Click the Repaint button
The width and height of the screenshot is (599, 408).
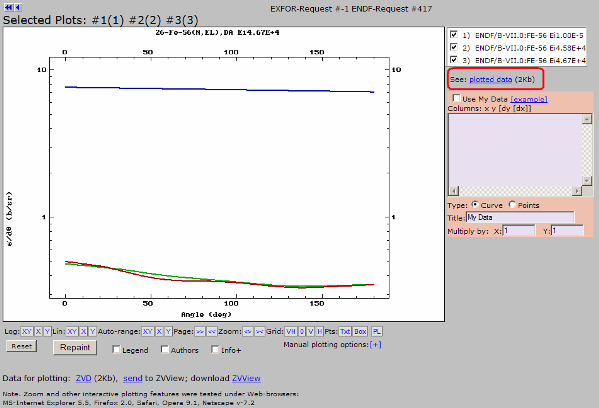click(x=75, y=347)
